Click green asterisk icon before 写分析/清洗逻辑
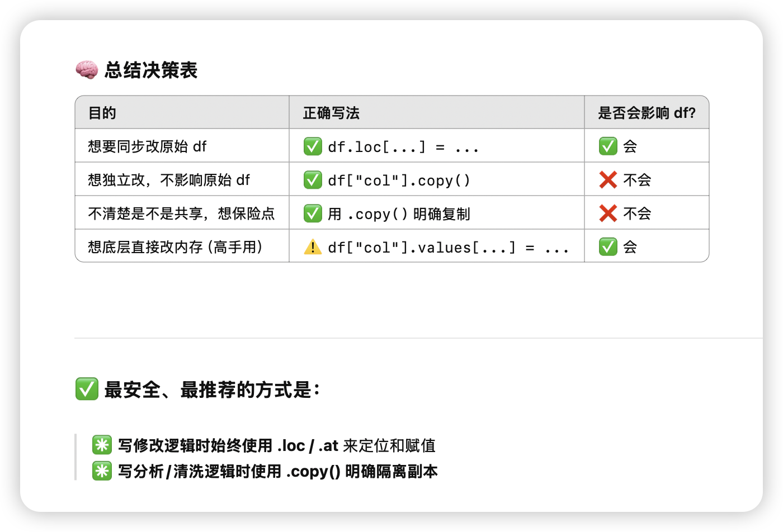This screenshot has width=783, height=532. point(102,471)
